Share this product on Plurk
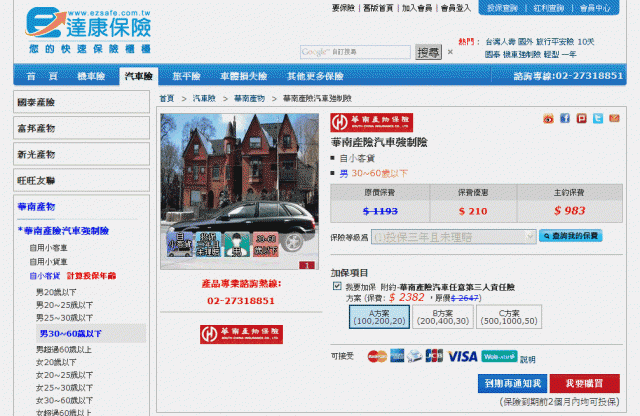Screen dimensions: 640x416 (x=581, y=118)
